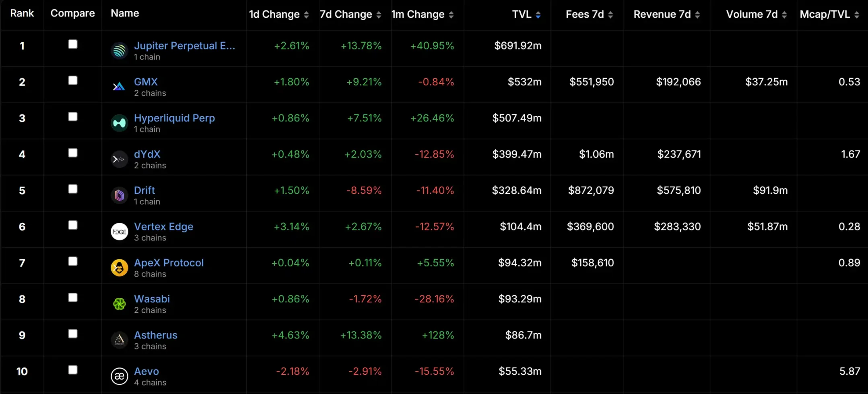Click the ApeX Protocol logo icon

[119, 268]
